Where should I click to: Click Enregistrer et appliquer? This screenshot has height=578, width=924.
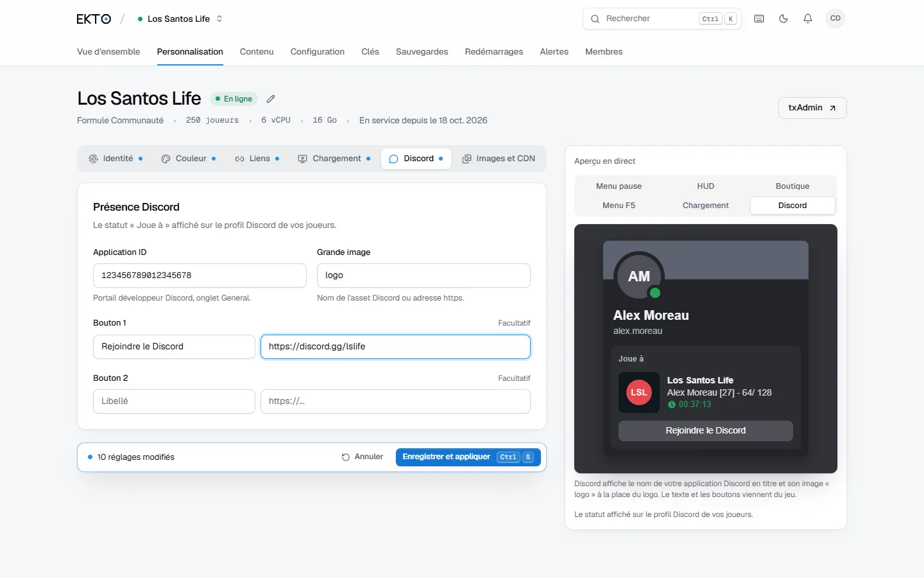468,457
